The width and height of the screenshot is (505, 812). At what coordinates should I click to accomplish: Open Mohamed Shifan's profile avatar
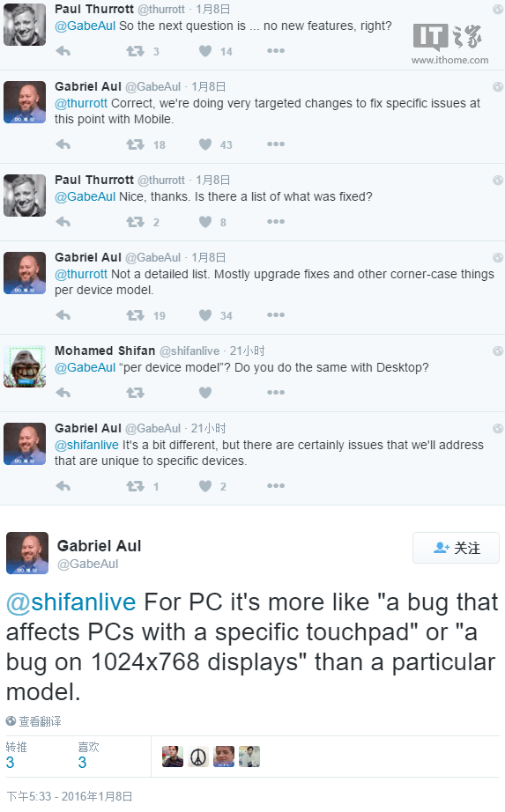25,366
